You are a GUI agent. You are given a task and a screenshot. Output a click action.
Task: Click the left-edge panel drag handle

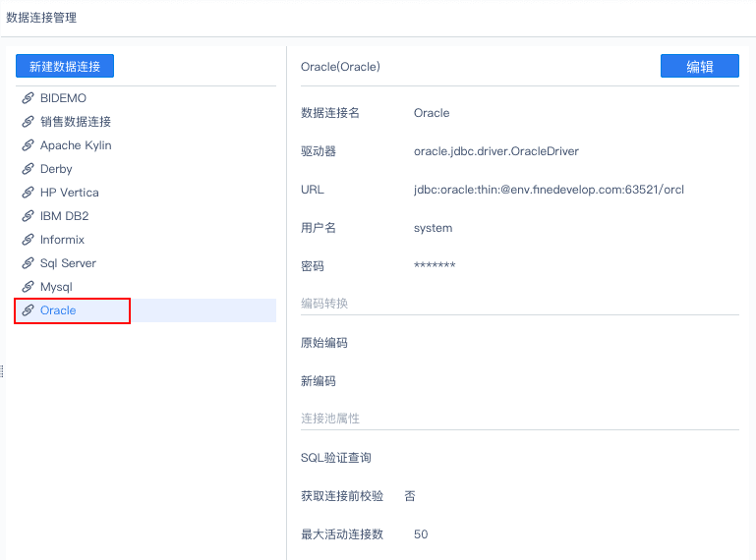coord(2,370)
